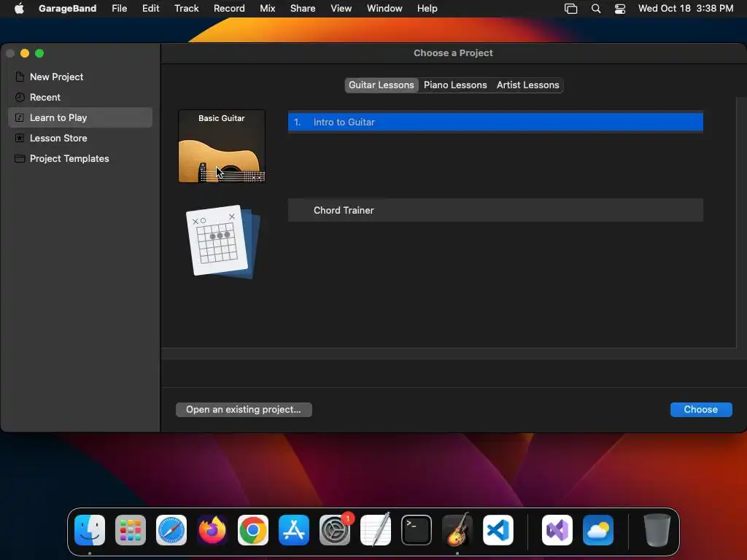This screenshot has height=560, width=747.
Task: Select Project Templates sidebar item
Action: (80, 158)
